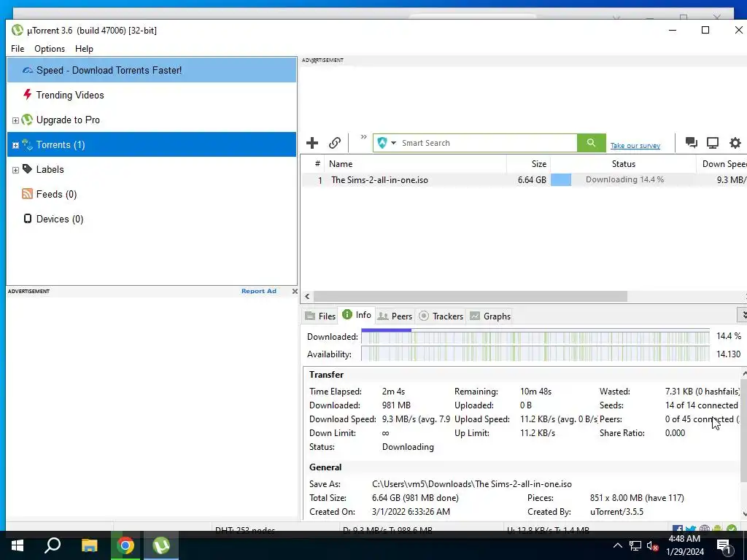
Task: Open taskbar Search magnifier
Action: pos(53,545)
